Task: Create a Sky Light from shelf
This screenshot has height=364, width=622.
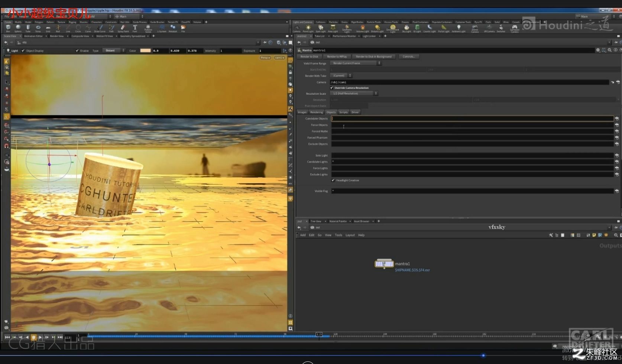Action: click(x=406, y=29)
